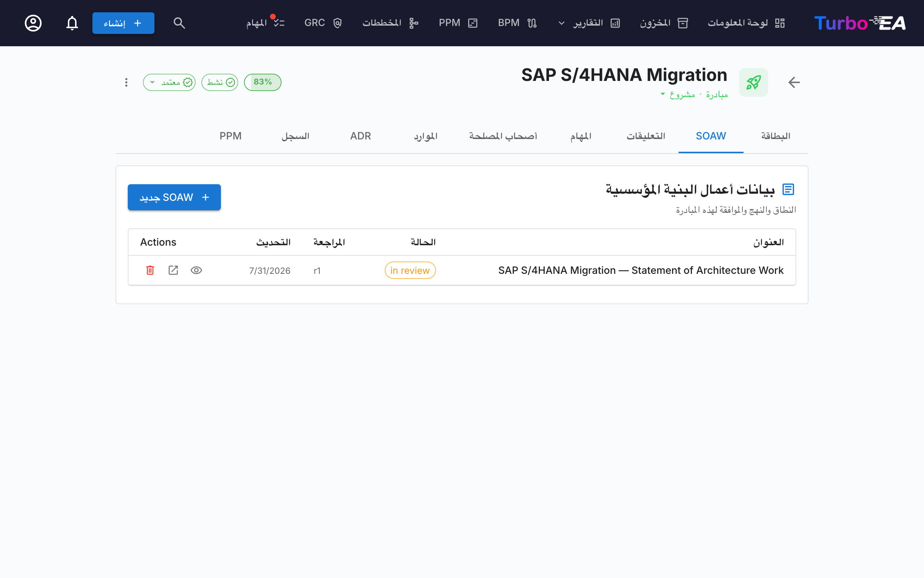Delete the SOAW row with trash icon
This screenshot has width=924, height=578.
150,270
